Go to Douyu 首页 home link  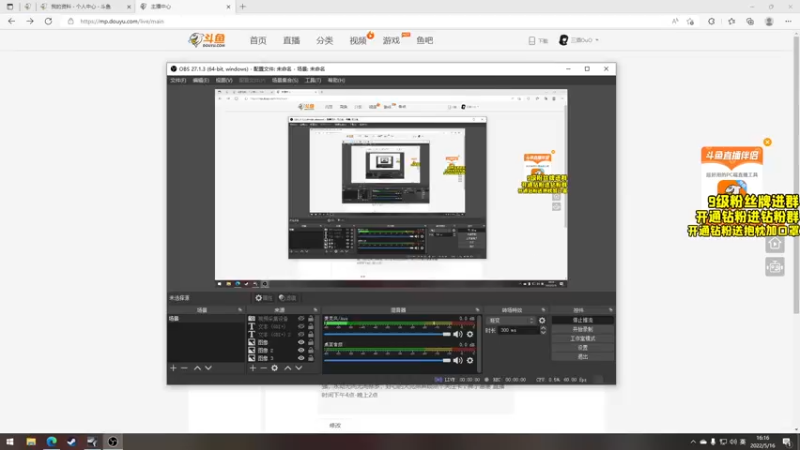(258, 41)
